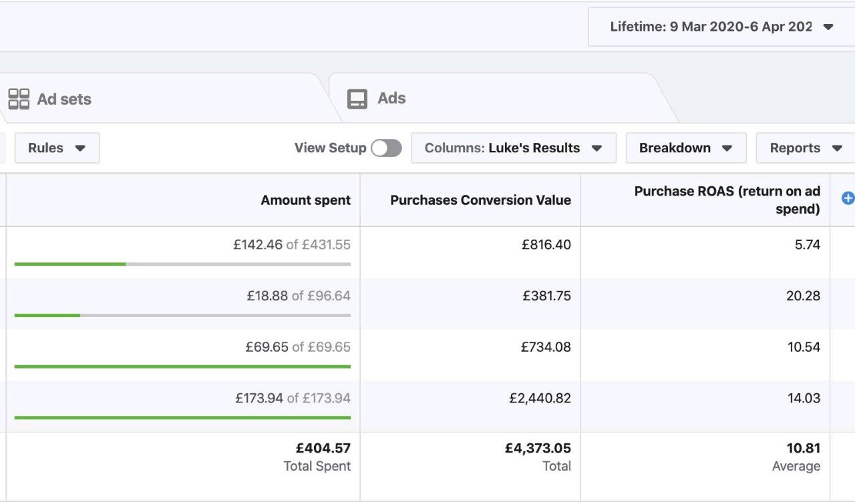Click the Ads tab image icon
The height and width of the screenshot is (504, 855).
point(357,99)
